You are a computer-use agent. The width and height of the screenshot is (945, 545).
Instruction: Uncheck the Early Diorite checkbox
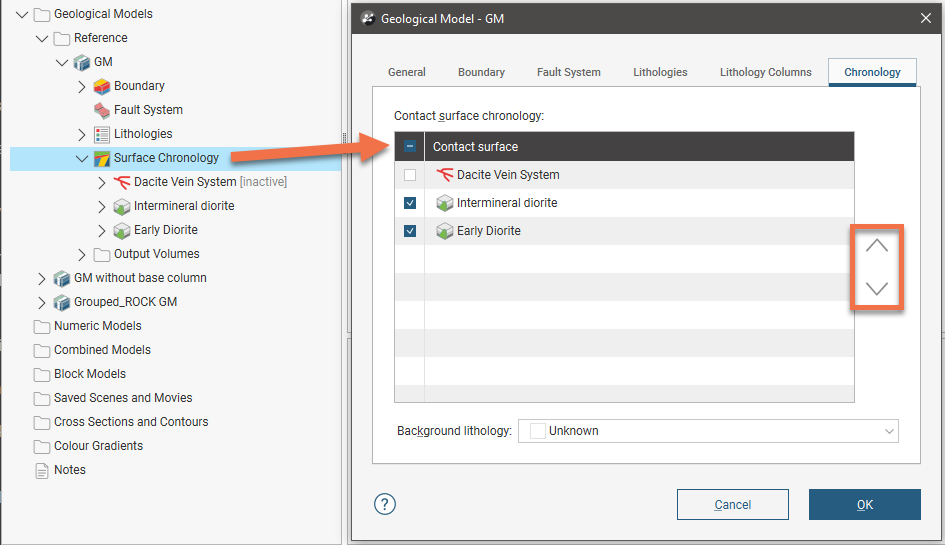410,231
